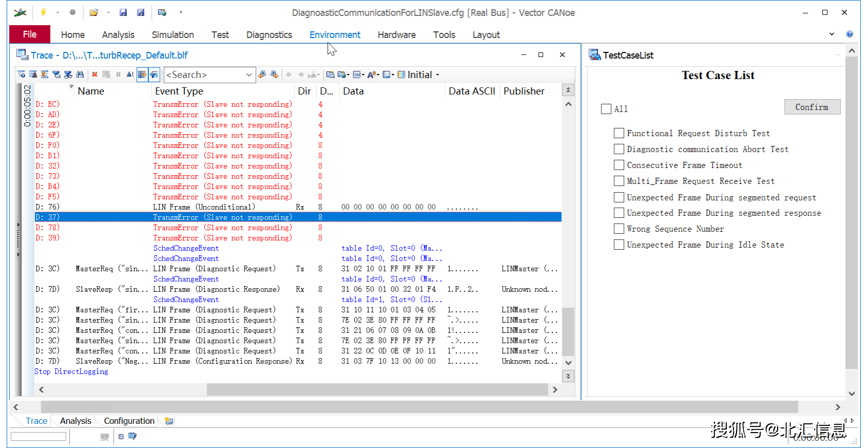Switch to the Configuration desktop tab
868x448 pixels.
(x=129, y=421)
